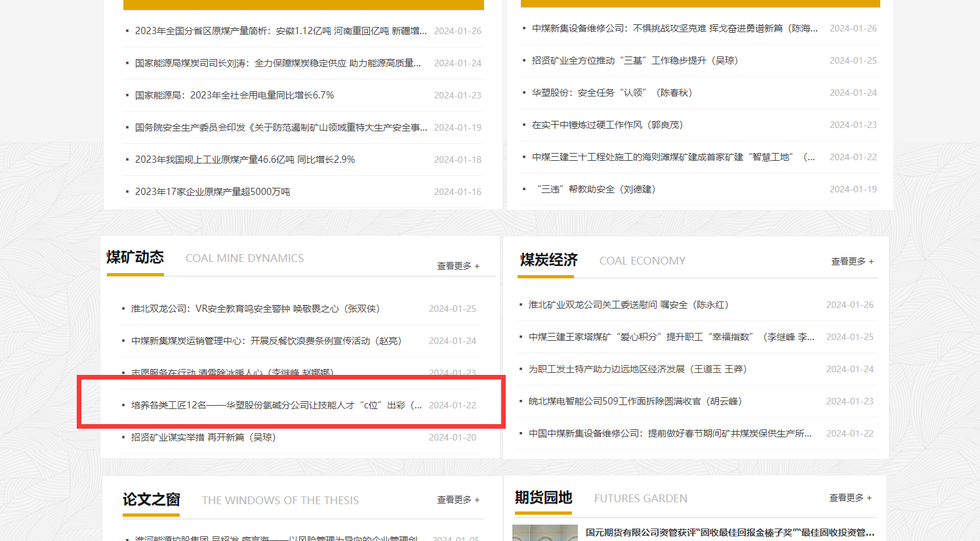Open 查看更多 in the 煤矿动态 section
This screenshot has width=980, height=541.
(x=458, y=266)
